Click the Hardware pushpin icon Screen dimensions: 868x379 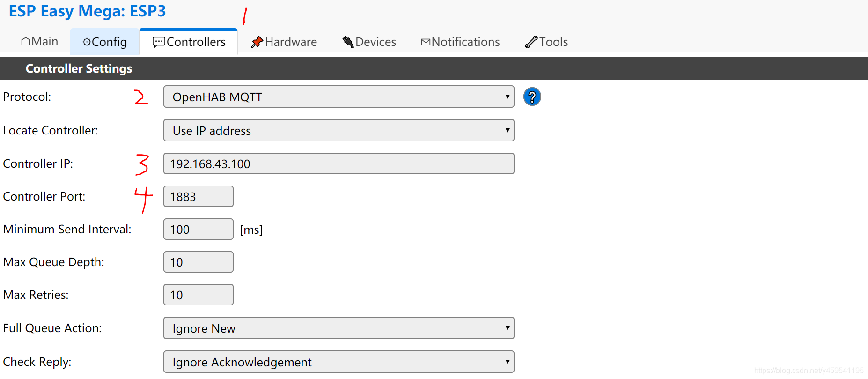coord(257,42)
